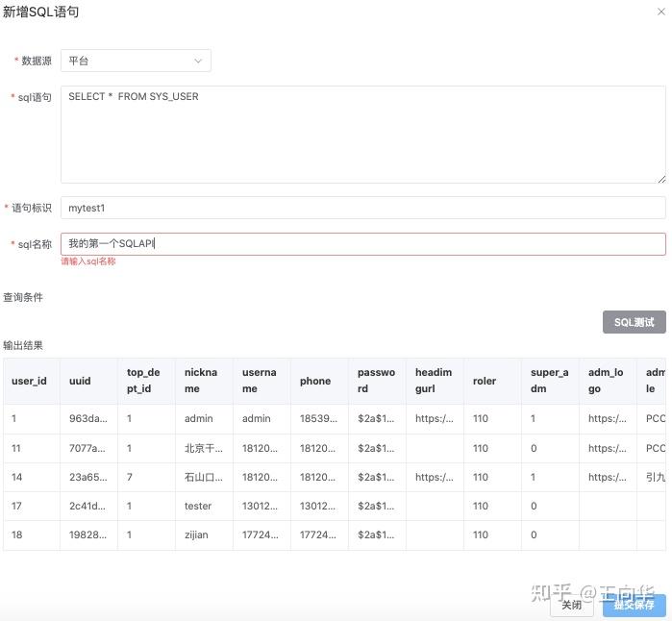Image resolution: width=672 pixels, height=621 pixels.
Task: Click the 语句标识 input field with mytest1
Action: tap(363, 208)
